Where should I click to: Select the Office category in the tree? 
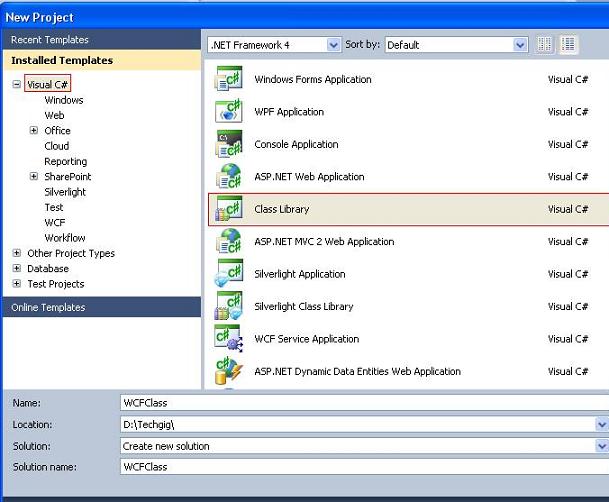57,130
